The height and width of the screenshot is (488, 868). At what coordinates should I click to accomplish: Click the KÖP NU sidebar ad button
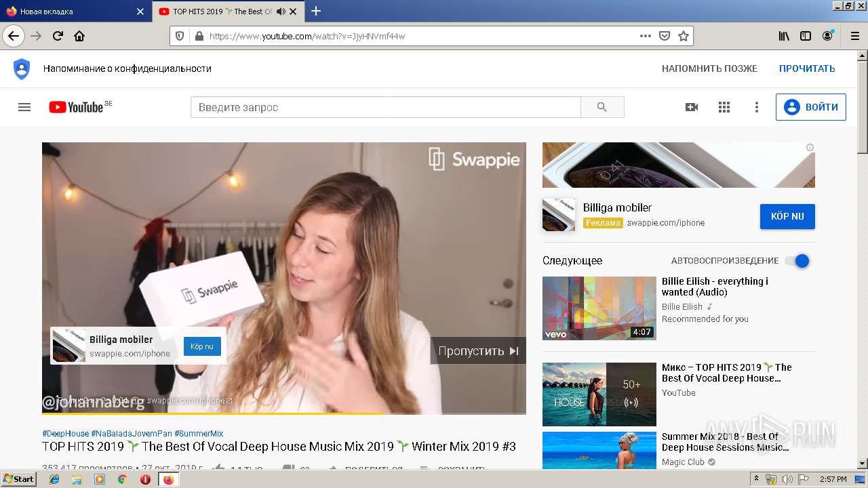point(787,216)
